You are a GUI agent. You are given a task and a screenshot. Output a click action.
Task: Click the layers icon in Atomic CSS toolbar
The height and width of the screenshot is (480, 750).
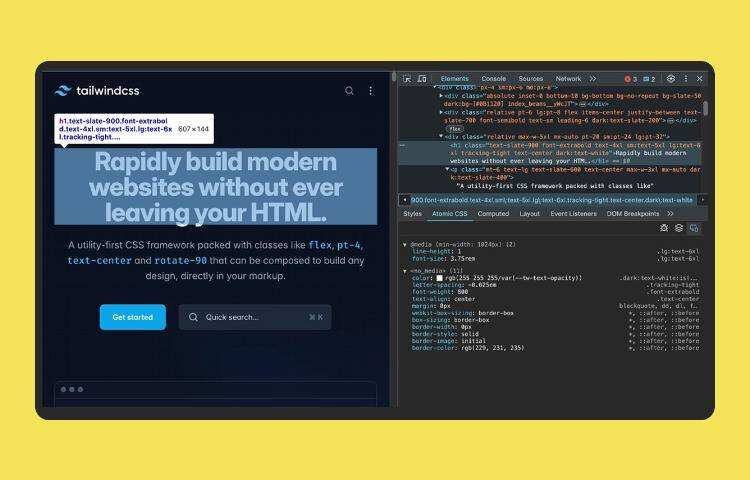[x=679, y=228]
